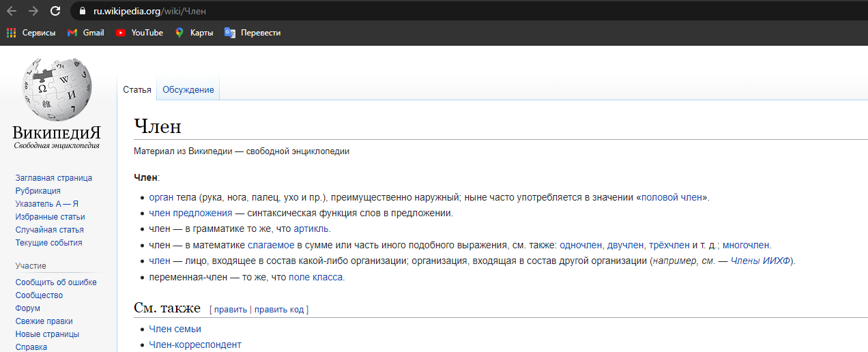The image size is (868, 352).
Task: Open the Случайная статья sidebar link
Action: coord(50,230)
